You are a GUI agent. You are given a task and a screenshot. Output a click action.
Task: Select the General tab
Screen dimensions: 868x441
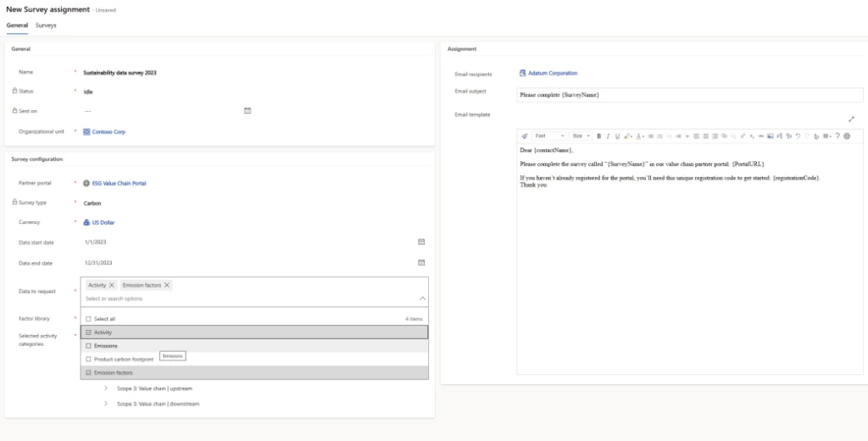17,25
